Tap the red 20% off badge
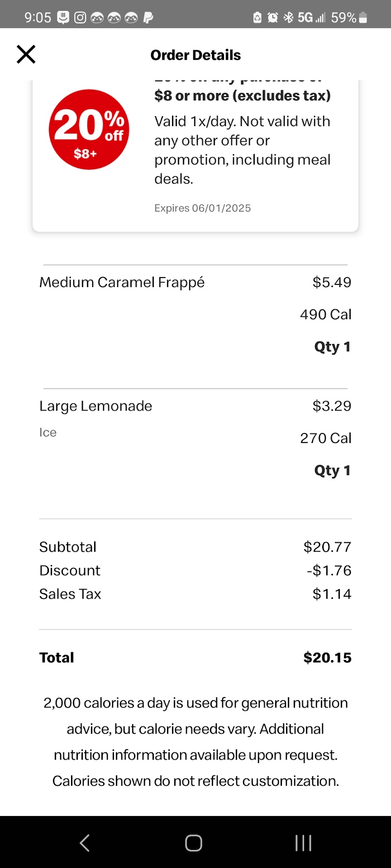Viewport: 391px width, 868px height. pos(89,130)
